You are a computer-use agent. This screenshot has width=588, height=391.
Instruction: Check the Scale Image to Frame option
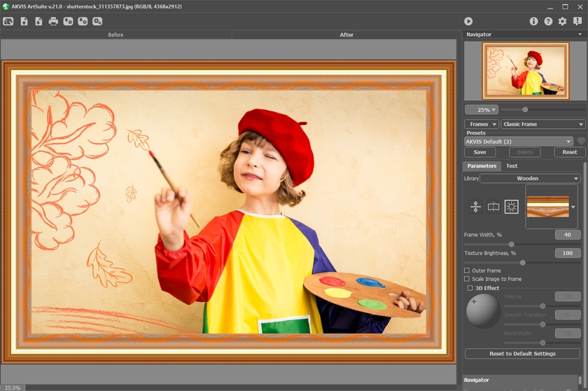467,279
